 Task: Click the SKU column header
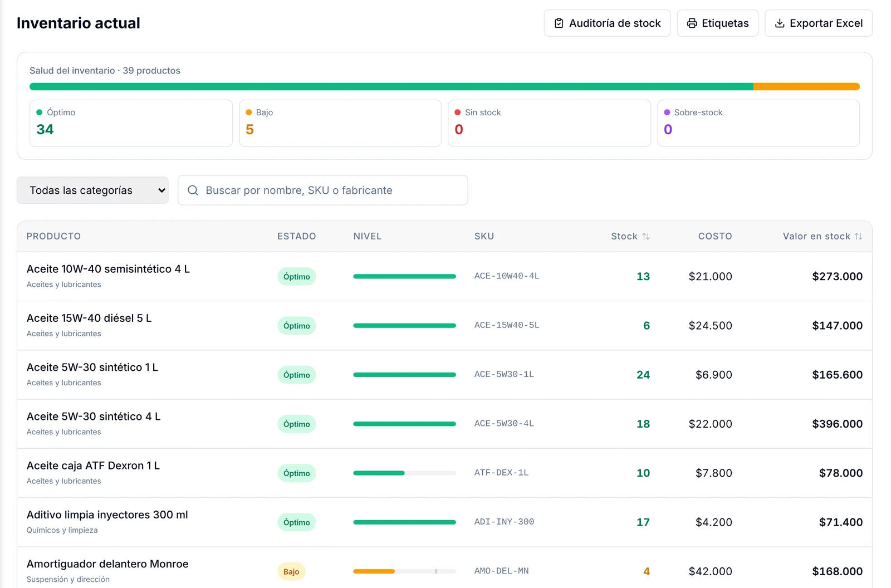pos(484,236)
